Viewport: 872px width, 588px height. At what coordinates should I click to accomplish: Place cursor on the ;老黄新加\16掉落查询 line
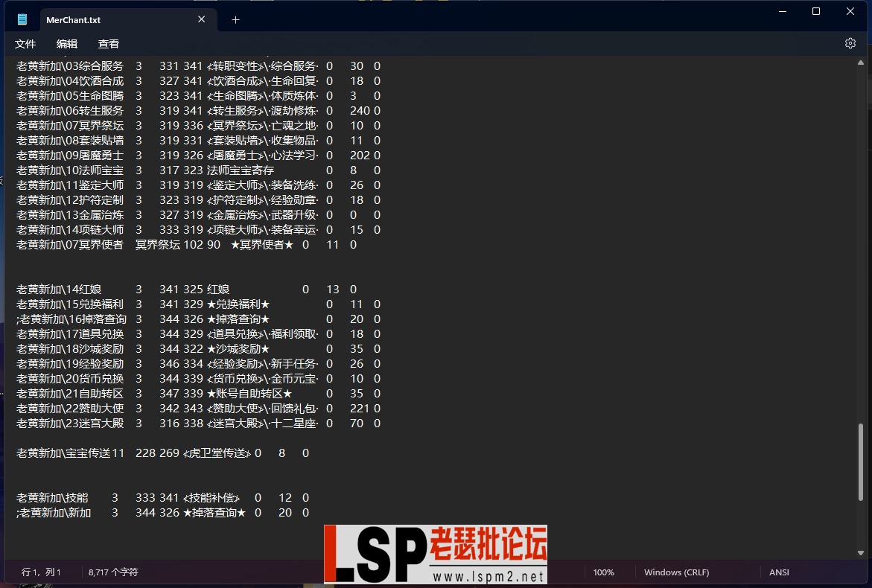coord(69,319)
